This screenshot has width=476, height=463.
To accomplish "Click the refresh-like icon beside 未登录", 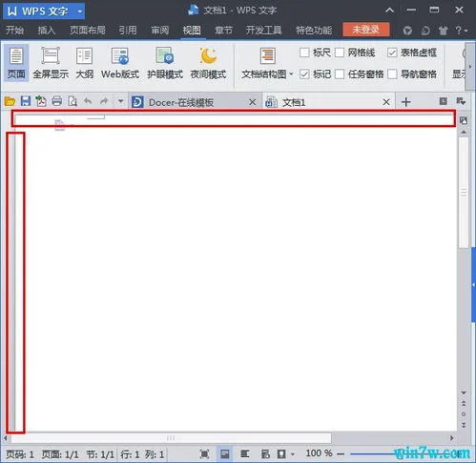I will click(425, 31).
